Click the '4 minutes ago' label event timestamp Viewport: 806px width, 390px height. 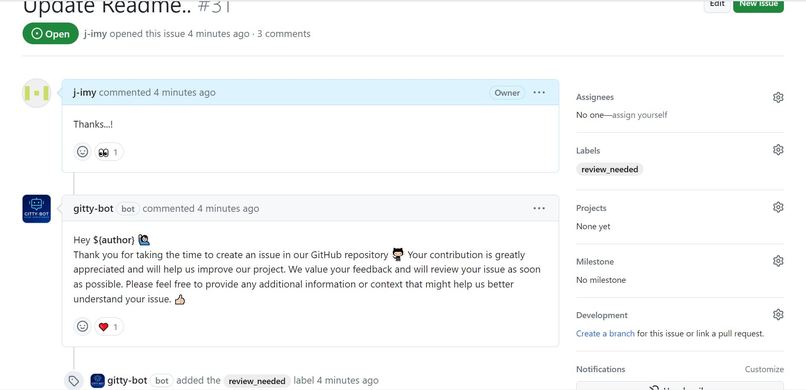[347, 381]
